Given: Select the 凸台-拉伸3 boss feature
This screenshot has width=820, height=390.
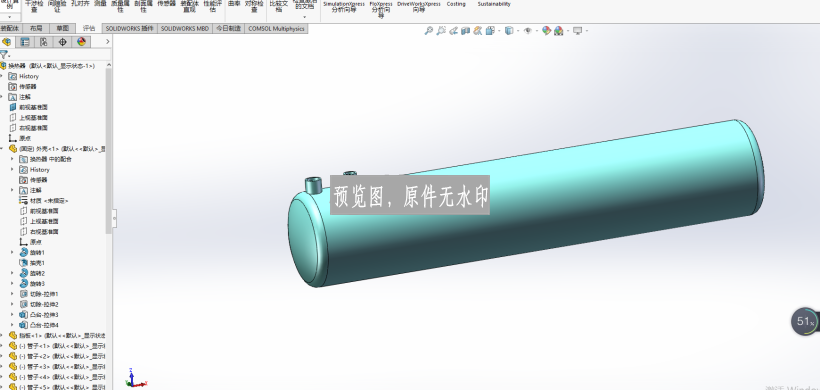Looking at the screenshot, I should [39, 315].
